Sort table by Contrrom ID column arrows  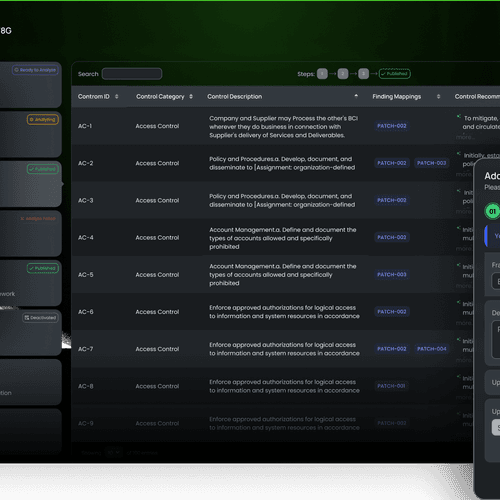pos(116,97)
